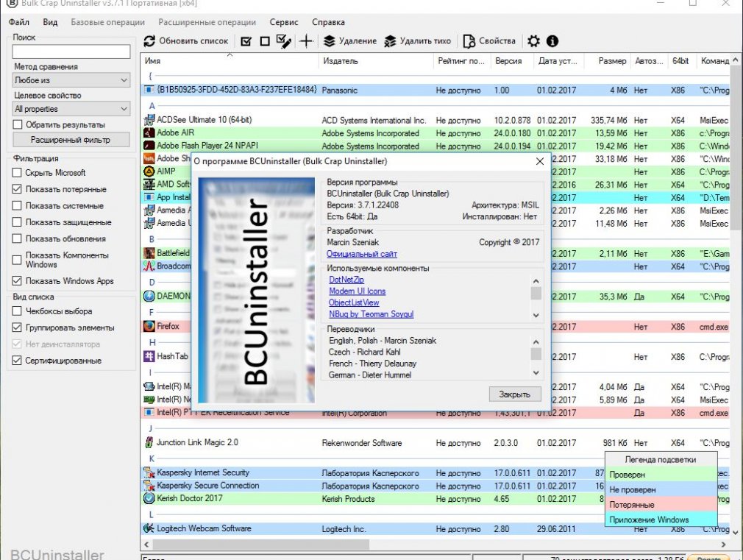Screen dimensions: 743x560
Task: Enable Показать системные checkbox
Action: [17, 206]
